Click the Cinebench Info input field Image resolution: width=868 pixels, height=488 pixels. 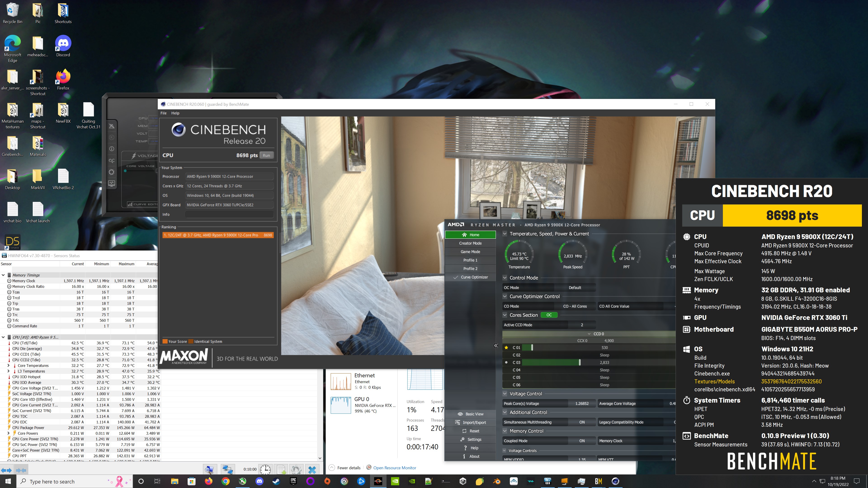tap(229, 214)
